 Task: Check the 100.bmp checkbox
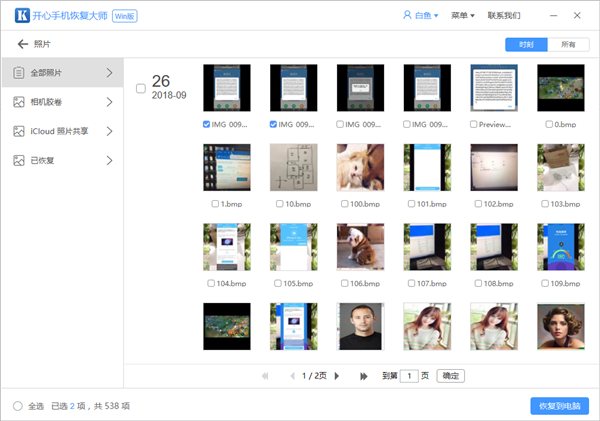pos(344,204)
